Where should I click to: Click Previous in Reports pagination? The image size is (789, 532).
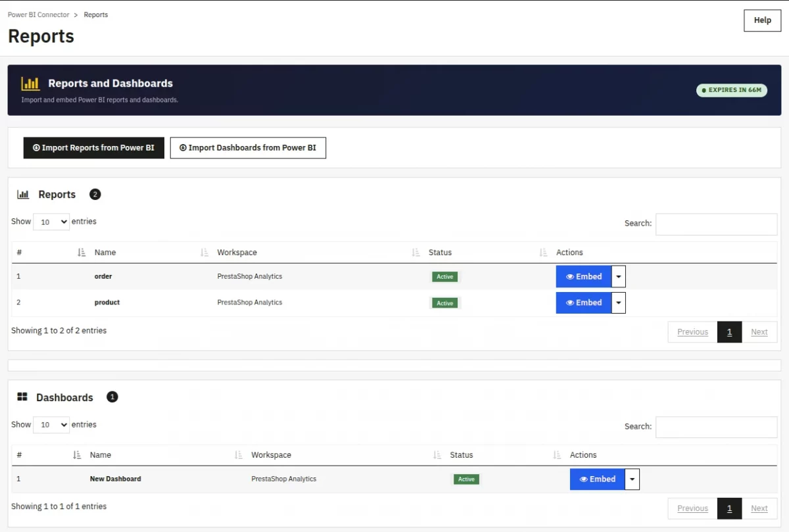[x=692, y=332]
